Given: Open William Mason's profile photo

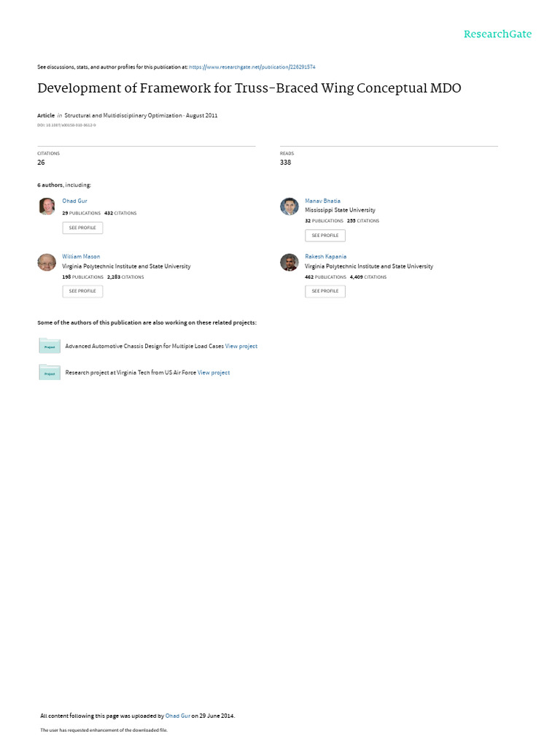Looking at the screenshot, I should coord(47,262).
